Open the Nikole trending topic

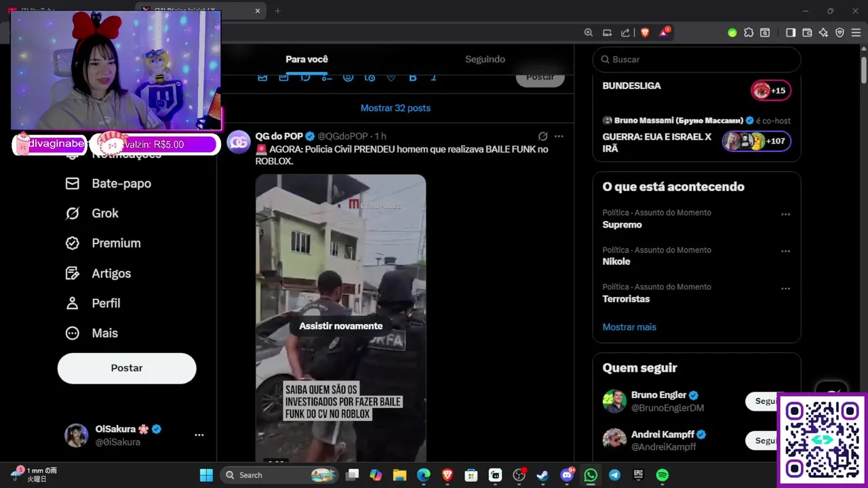pyautogui.click(x=616, y=262)
